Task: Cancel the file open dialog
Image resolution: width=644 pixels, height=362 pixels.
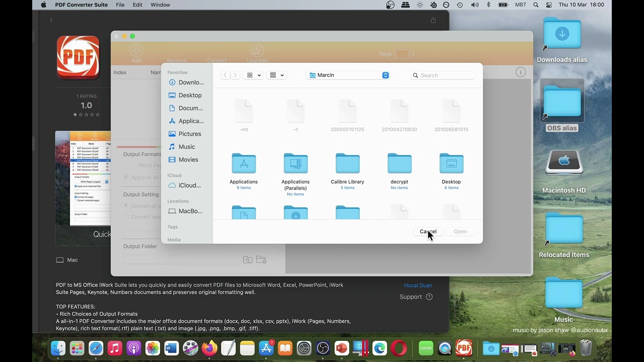Action: [428, 232]
